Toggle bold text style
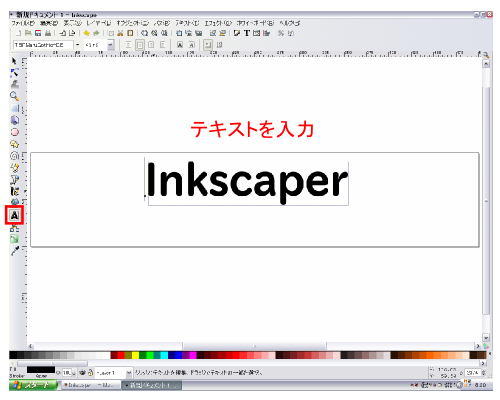This screenshot has height=400, width=500. 180,45
